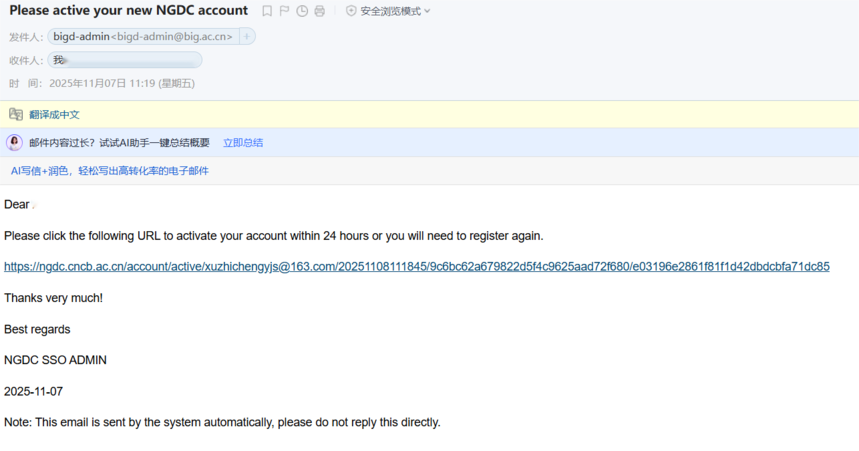Viewport: 859px width, 451px height.
Task: Click the email subject title text
Action: click(x=129, y=11)
